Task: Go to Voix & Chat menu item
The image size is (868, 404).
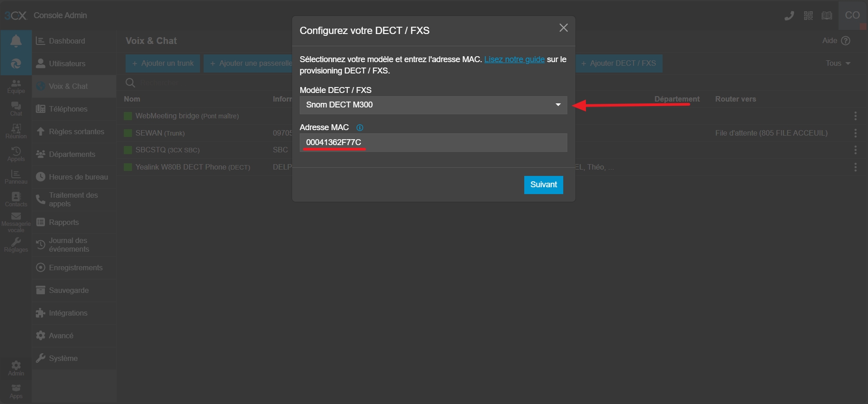Action: click(74, 86)
